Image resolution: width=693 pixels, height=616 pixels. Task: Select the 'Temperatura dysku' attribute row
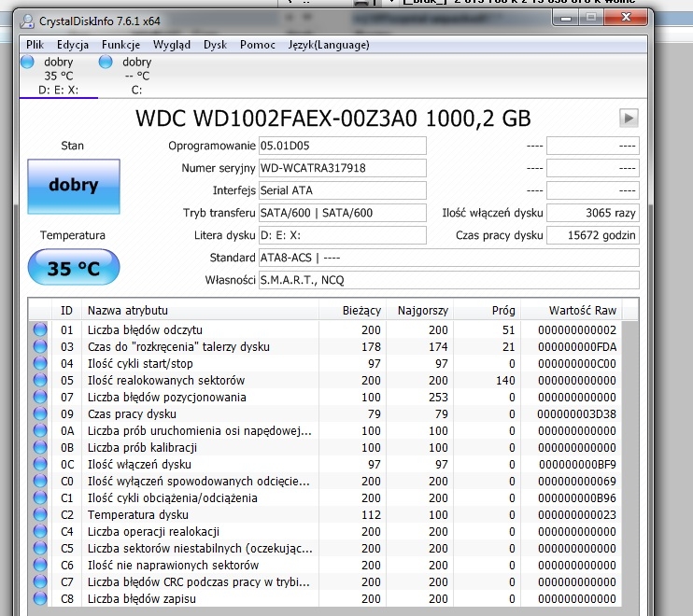[325, 514]
